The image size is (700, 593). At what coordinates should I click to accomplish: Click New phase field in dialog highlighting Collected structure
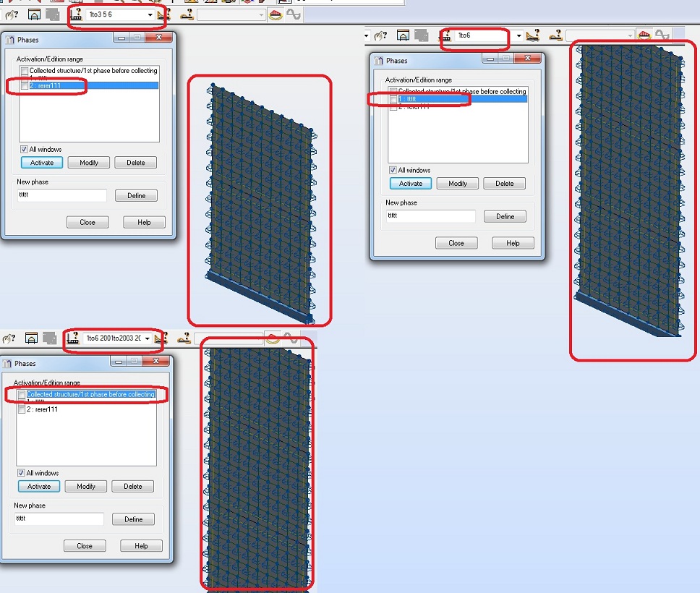point(59,519)
